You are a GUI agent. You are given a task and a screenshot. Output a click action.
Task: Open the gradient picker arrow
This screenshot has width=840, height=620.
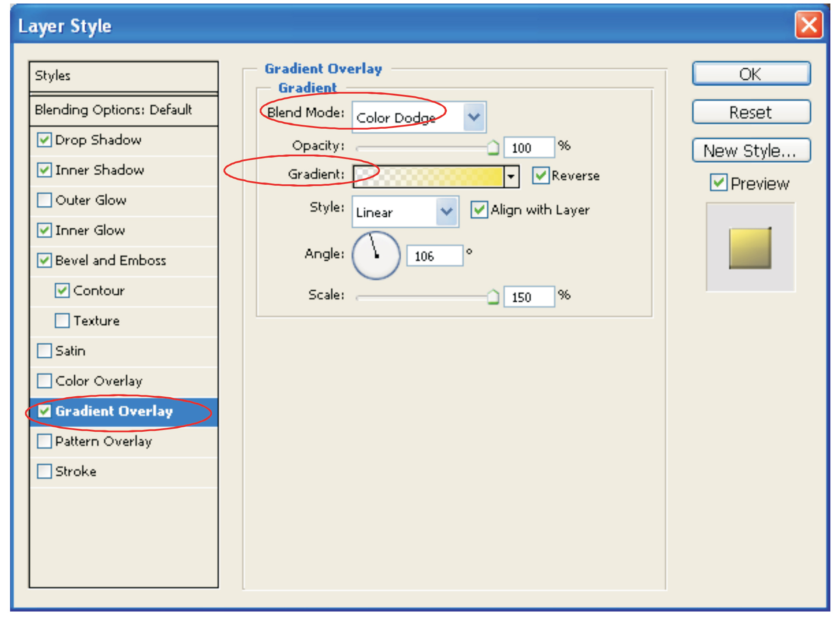pos(511,176)
